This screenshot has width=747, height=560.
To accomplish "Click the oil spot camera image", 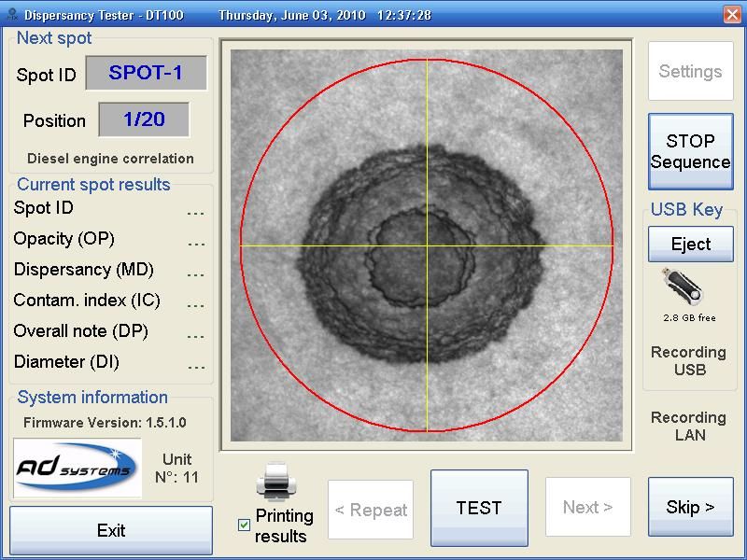I will point(427,245).
